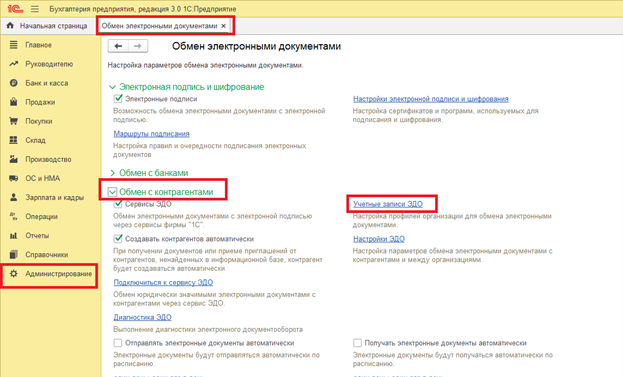This screenshot has height=377, width=623.
Task: Enable Получать электронные документы автоматически
Action: point(357,343)
